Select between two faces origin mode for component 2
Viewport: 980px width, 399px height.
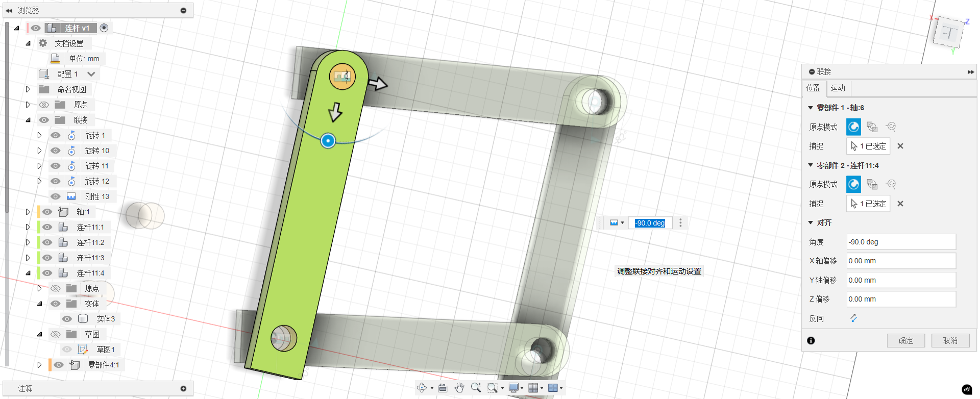click(872, 184)
